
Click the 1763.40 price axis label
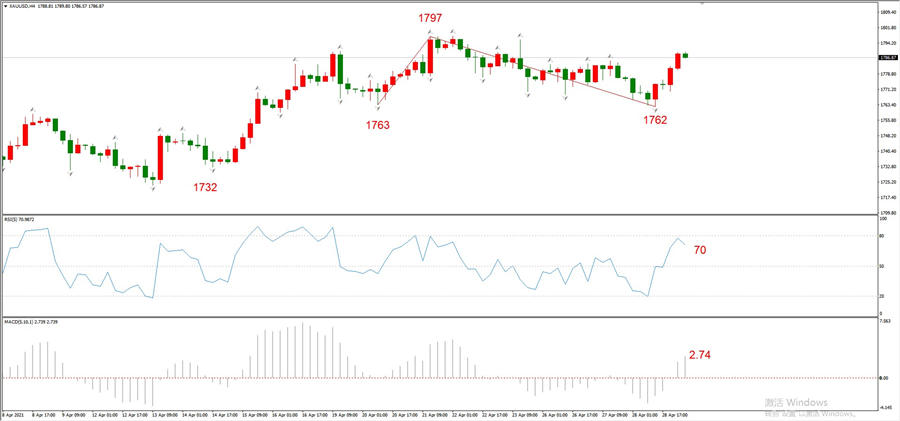(x=887, y=105)
